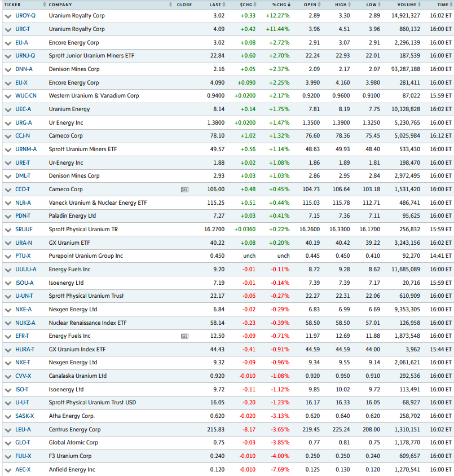Open the ISO-T ticker link
This screenshot has width=454, height=476.
pos(22,389)
